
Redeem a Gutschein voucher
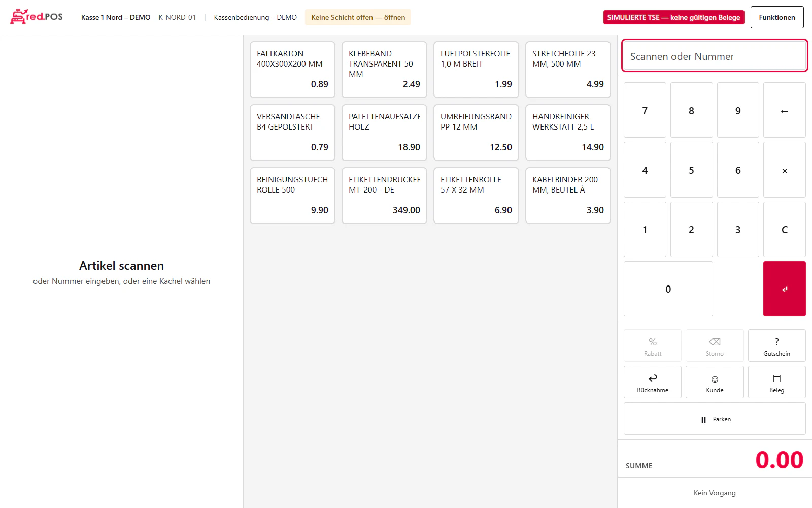coord(776,345)
